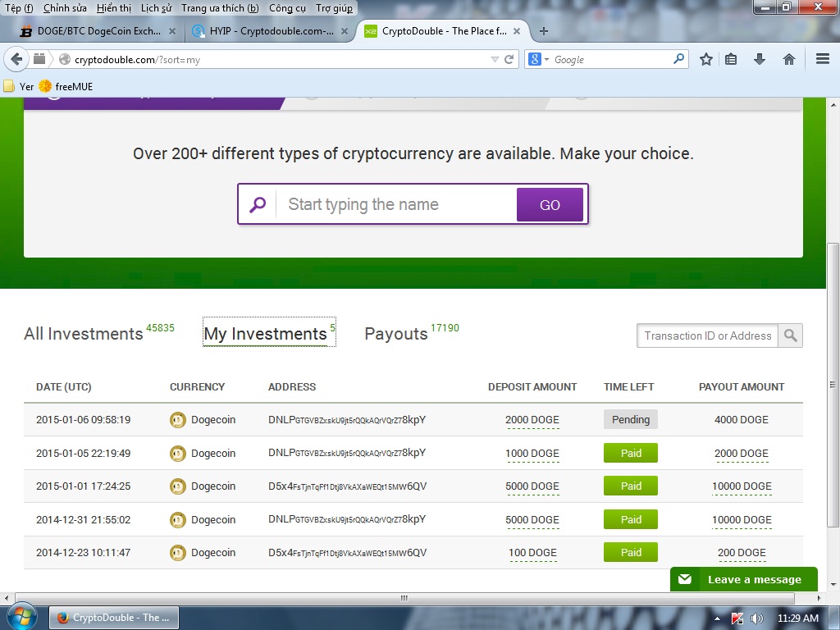Viewport: 840px width, 630px height.
Task: Click the Transaction ID or Address field
Action: click(x=707, y=336)
